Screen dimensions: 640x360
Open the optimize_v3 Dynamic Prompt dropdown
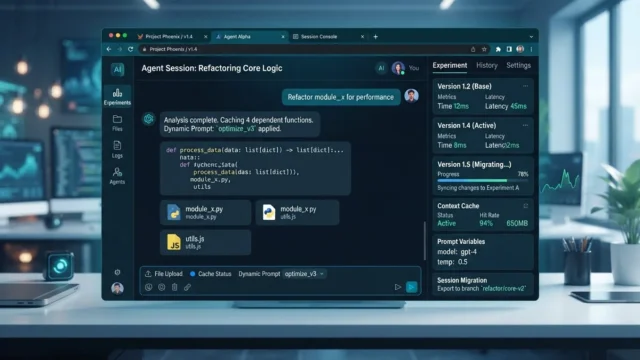[x=304, y=274]
